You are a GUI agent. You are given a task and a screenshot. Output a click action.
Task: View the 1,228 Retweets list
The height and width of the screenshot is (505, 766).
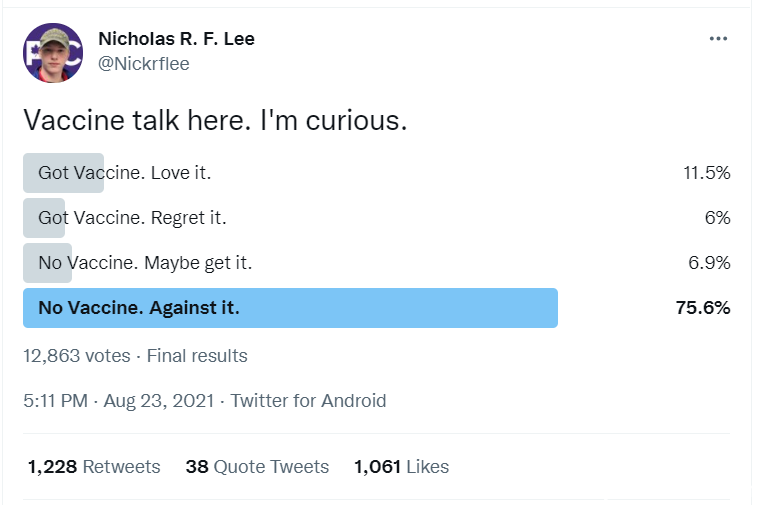[x=94, y=467]
